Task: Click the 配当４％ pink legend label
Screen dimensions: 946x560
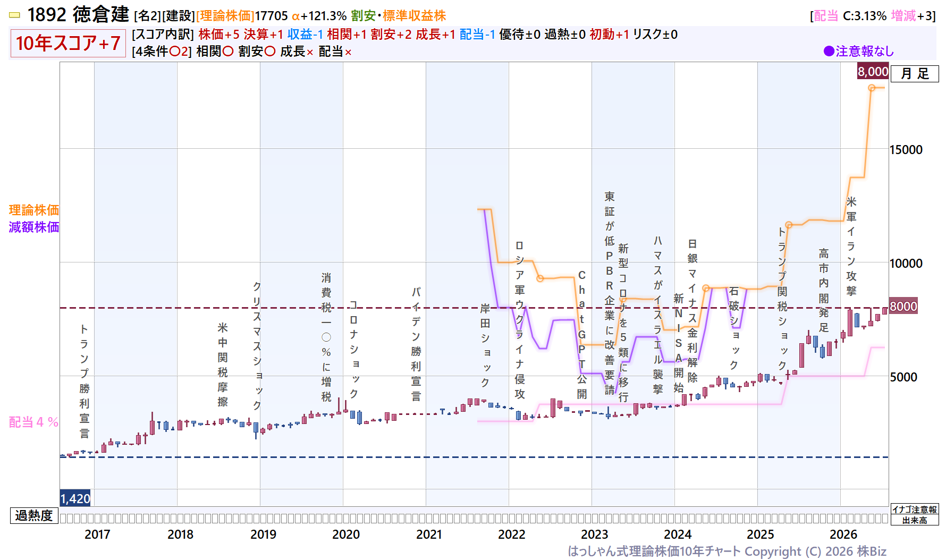Action: (34, 422)
